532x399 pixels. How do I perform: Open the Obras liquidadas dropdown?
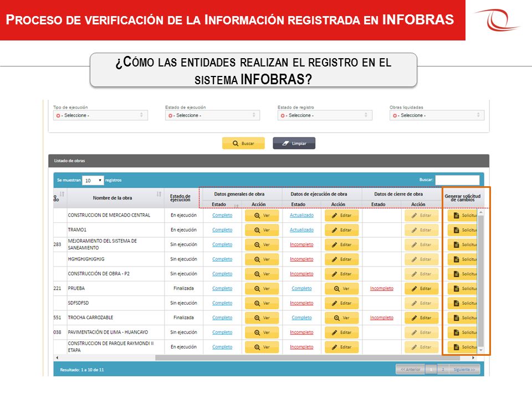tap(437, 115)
